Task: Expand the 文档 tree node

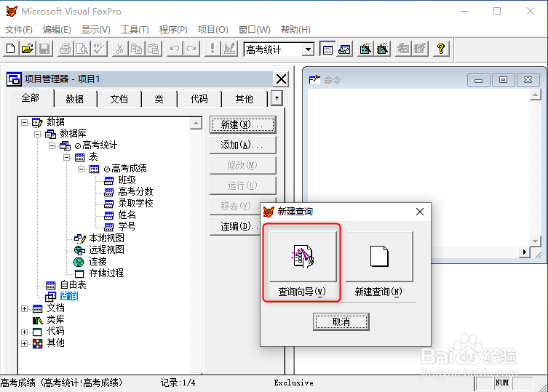Action: 24,308
